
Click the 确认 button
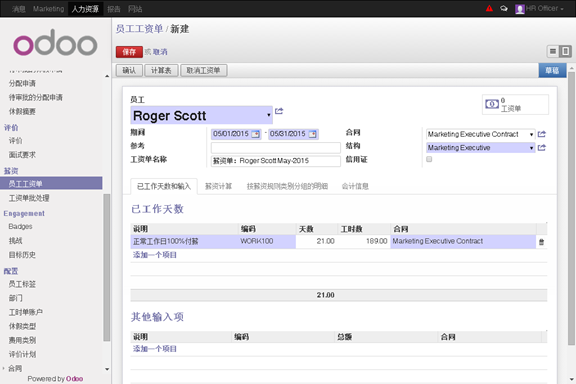[129, 70]
